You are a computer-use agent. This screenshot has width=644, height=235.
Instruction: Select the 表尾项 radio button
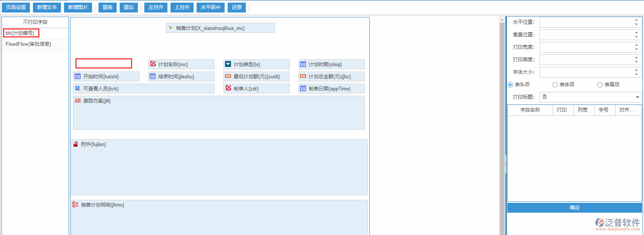[600, 85]
